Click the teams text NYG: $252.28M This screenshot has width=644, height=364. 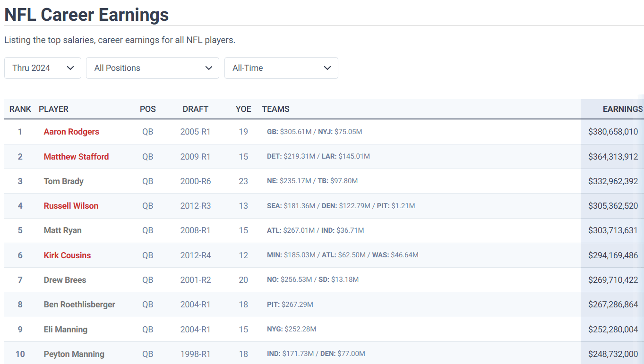[x=292, y=330]
